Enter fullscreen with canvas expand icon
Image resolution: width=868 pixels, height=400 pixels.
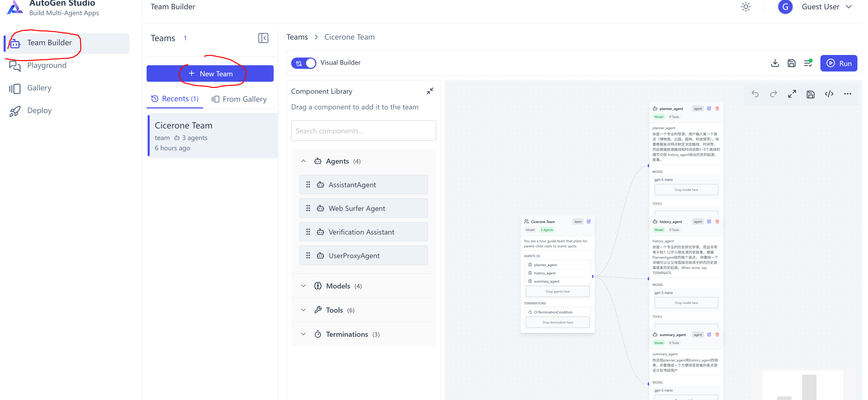point(792,94)
